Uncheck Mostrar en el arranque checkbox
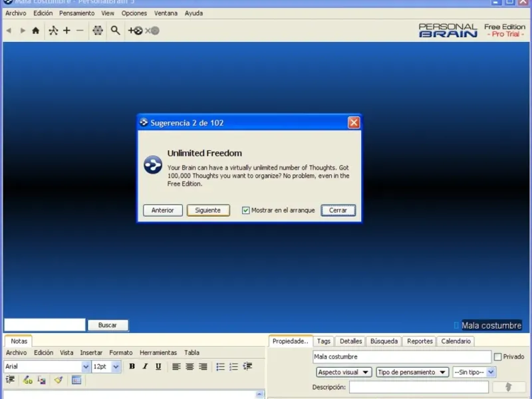The height and width of the screenshot is (399, 532). (246, 210)
